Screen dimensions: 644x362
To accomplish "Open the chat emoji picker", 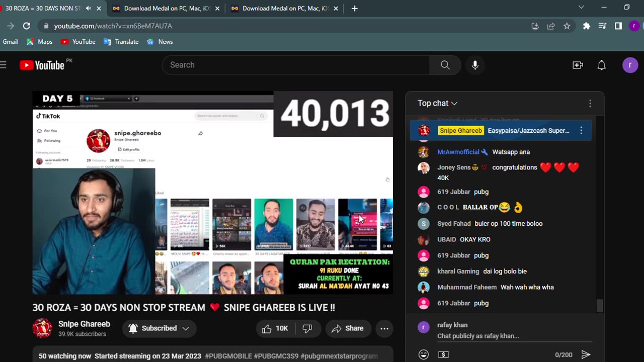I will [424, 354].
